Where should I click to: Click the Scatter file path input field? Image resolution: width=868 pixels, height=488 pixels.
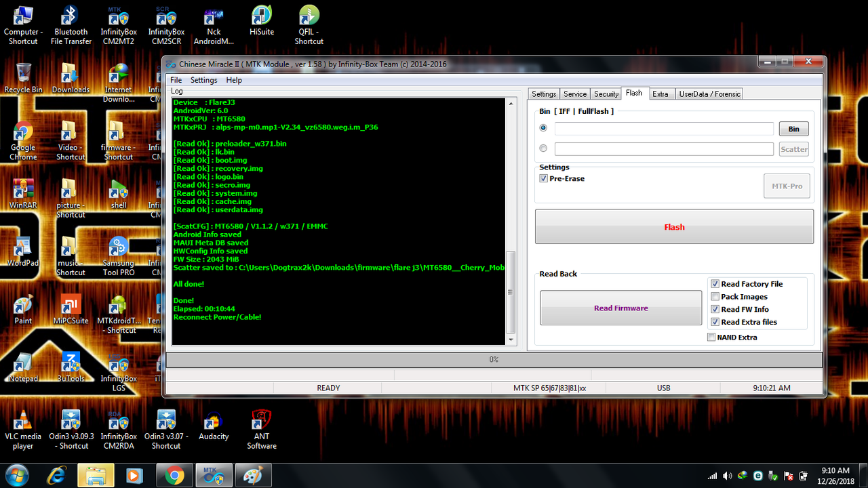tap(664, 149)
